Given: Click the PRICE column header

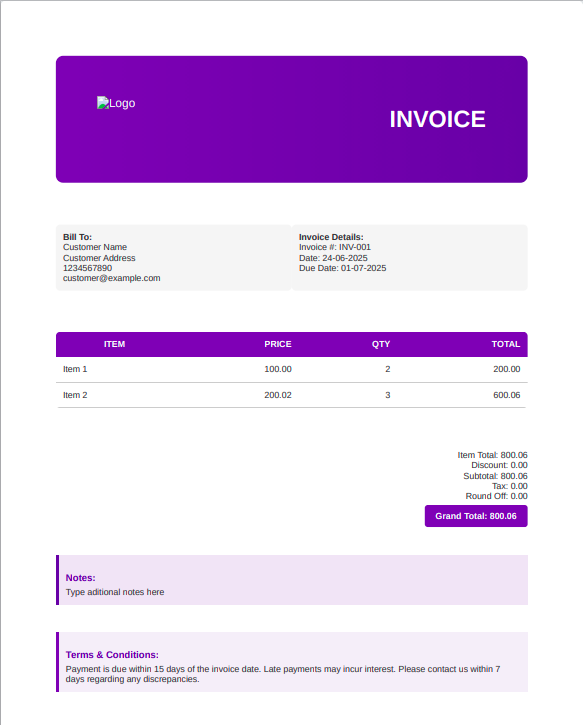Looking at the screenshot, I should coord(277,344).
